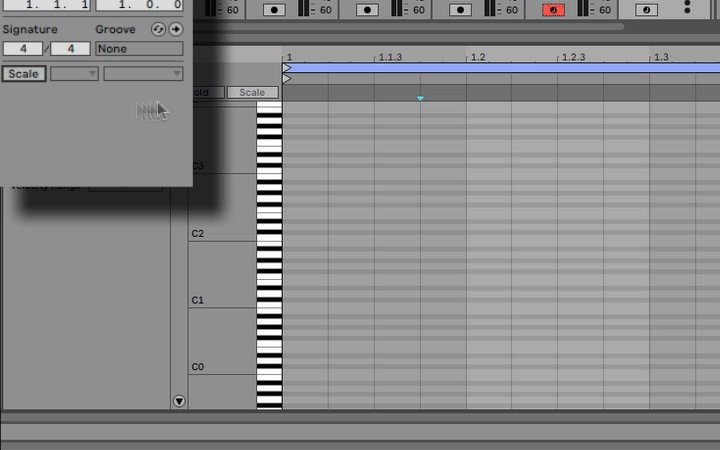Open the wide scale name dropdown
Viewport: 720px width, 450px height.
click(x=144, y=74)
